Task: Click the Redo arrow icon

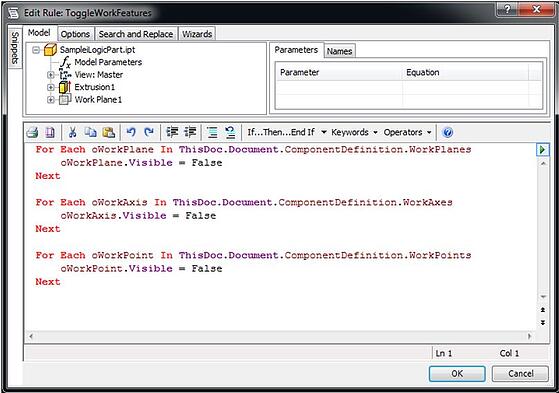Action: click(x=149, y=132)
